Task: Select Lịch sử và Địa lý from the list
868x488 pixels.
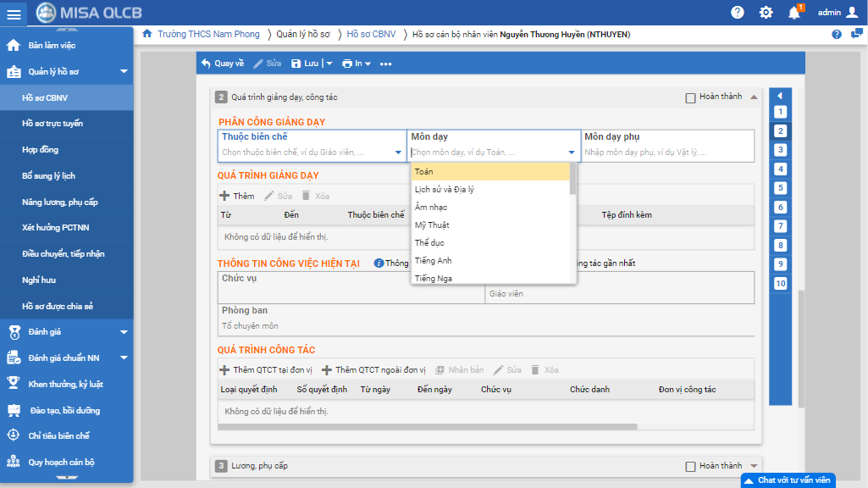Action: (x=445, y=190)
